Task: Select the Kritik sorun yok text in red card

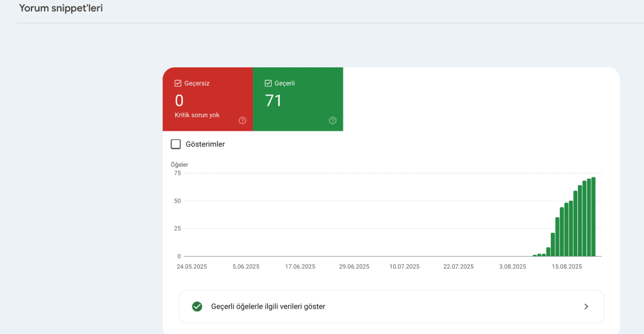Action: pyautogui.click(x=197, y=116)
